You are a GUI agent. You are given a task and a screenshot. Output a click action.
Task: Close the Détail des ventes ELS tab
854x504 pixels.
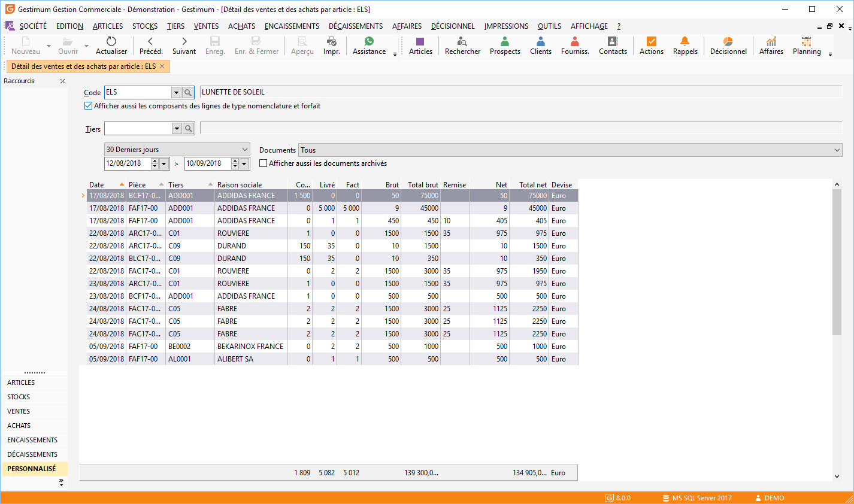pos(162,66)
